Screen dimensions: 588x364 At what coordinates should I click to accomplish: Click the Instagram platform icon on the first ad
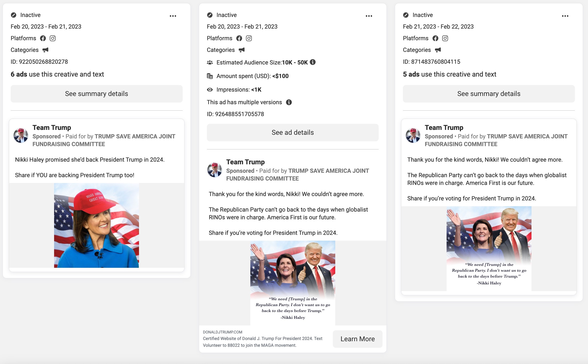tap(53, 38)
